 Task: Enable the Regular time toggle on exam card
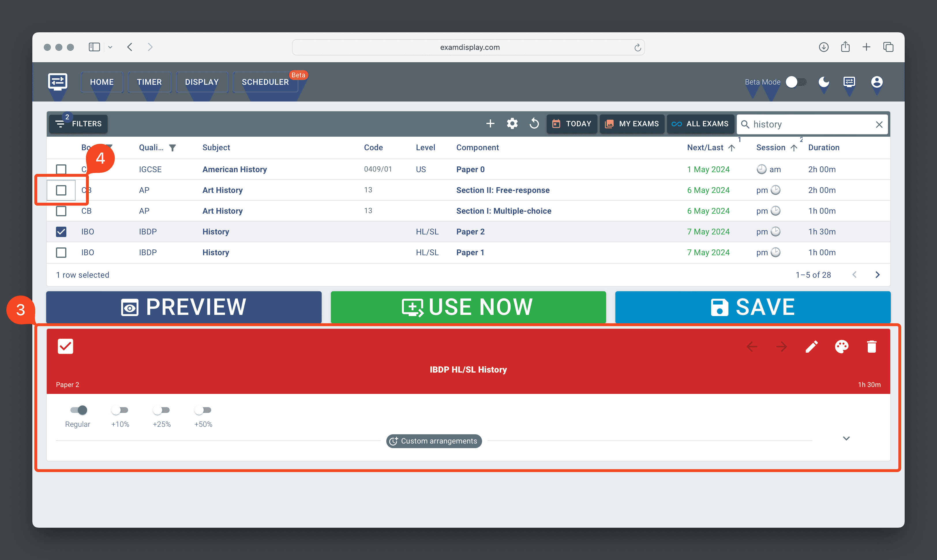tap(78, 410)
